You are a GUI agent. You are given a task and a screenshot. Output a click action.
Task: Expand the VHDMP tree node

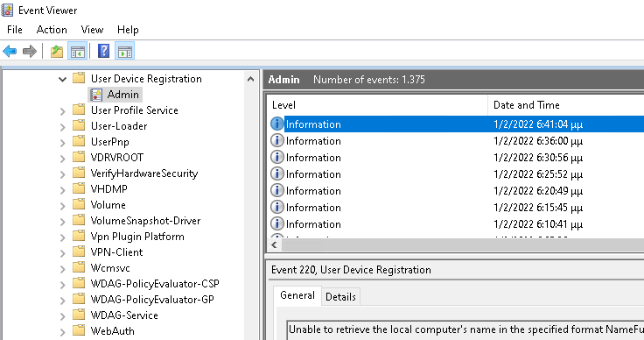coord(62,190)
